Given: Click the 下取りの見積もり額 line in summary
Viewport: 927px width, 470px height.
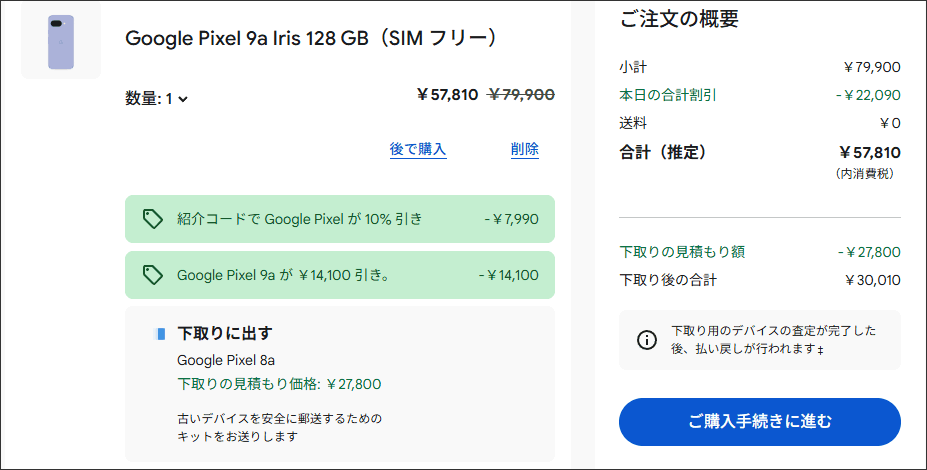Looking at the screenshot, I should 682,252.
